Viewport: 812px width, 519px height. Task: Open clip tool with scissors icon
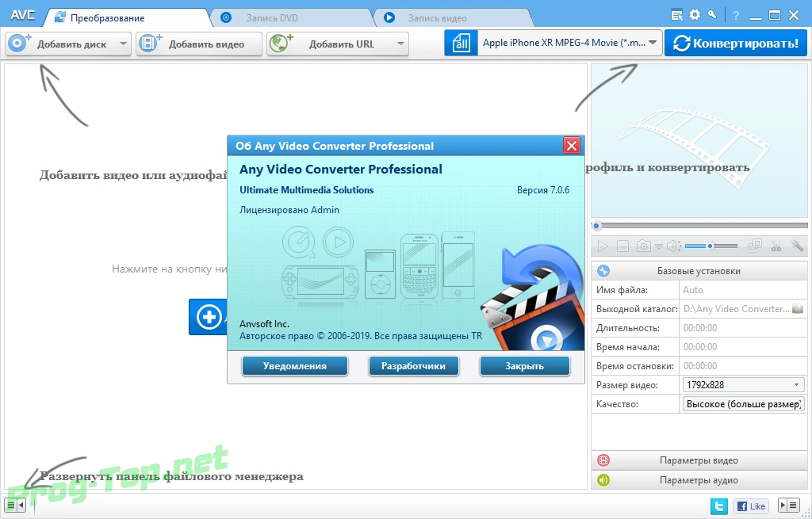[x=776, y=246]
